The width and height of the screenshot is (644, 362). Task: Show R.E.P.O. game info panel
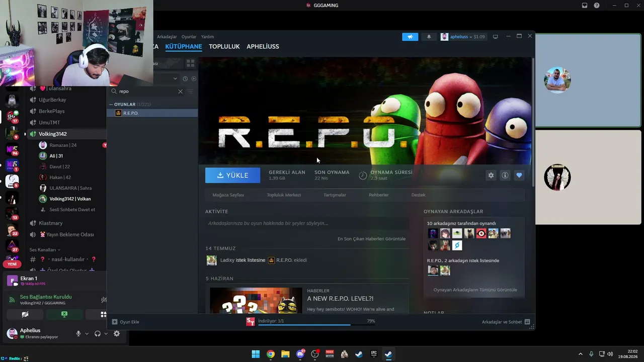pos(505,175)
